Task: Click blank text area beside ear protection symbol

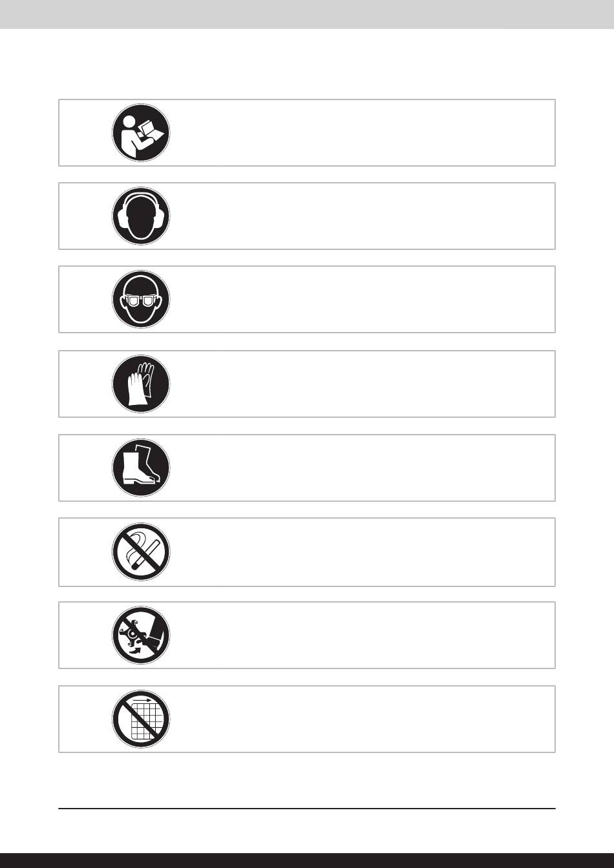Action: point(362,216)
